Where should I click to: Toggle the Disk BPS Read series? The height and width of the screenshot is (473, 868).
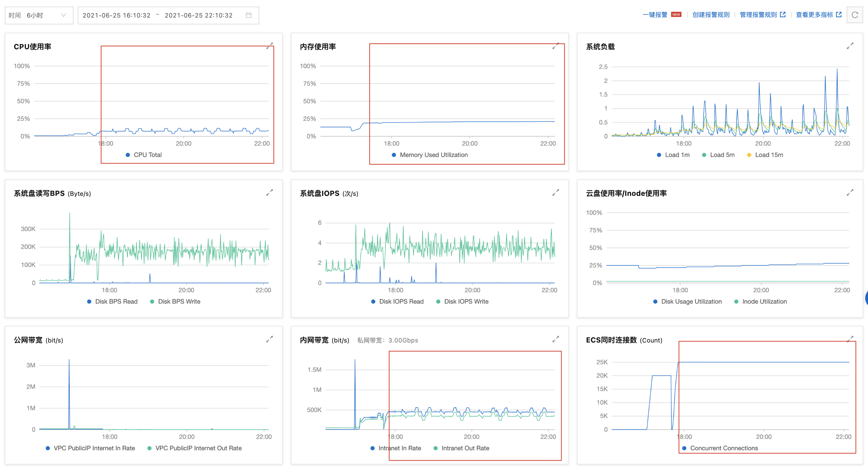click(x=112, y=302)
